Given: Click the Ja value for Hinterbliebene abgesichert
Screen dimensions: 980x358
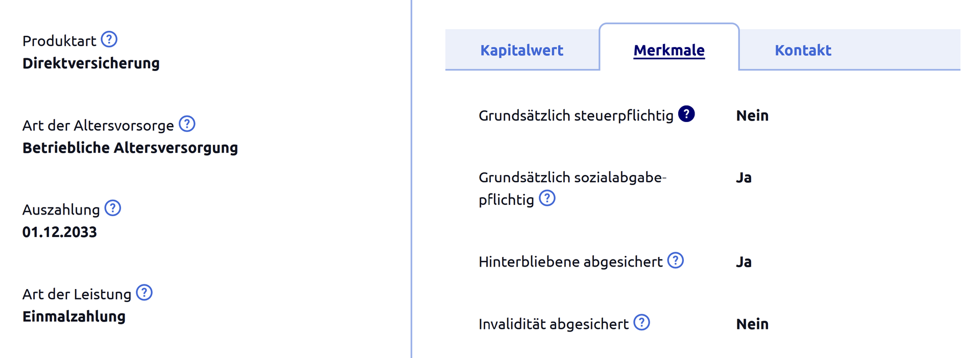Looking at the screenshot, I should (744, 262).
